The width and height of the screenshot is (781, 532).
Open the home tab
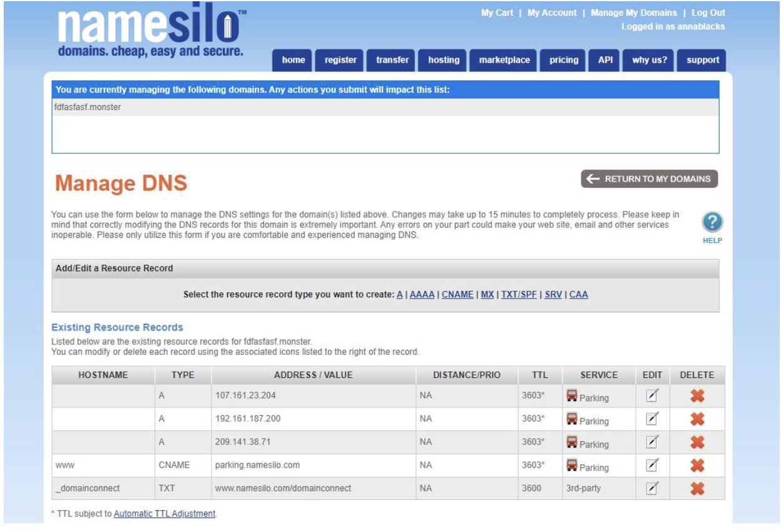[x=294, y=60]
